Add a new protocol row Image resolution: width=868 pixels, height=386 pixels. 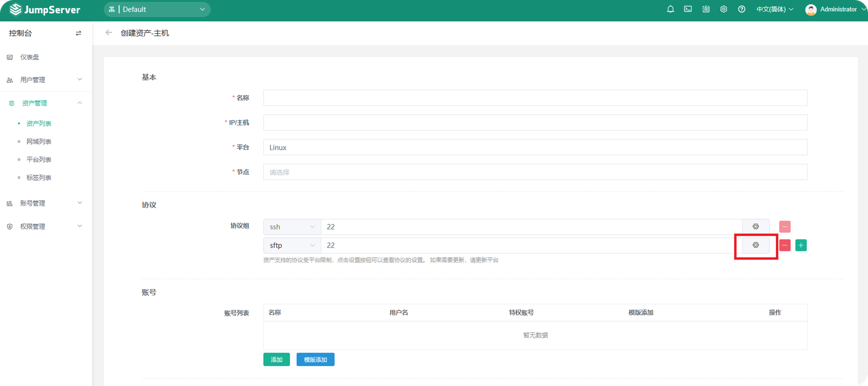tap(801, 245)
